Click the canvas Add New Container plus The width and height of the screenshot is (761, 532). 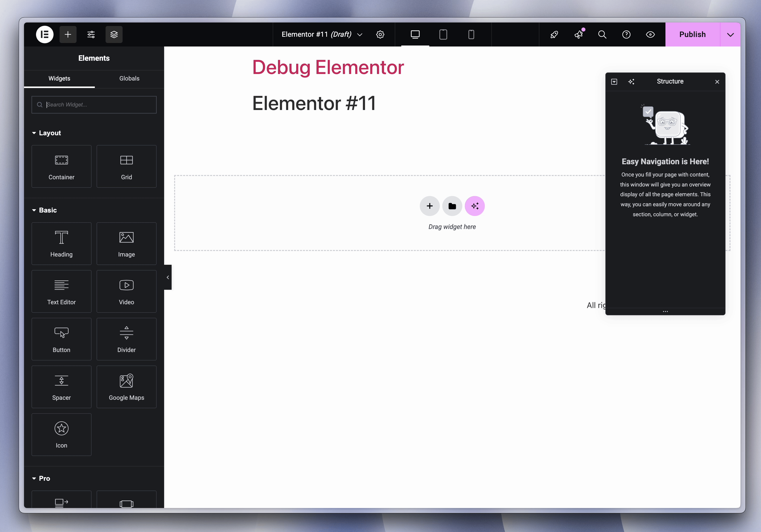click(430, 206)
